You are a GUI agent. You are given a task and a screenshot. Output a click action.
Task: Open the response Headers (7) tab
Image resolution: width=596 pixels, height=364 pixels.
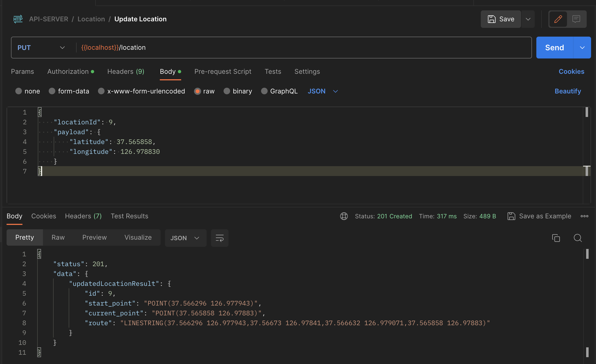(83, 216)
